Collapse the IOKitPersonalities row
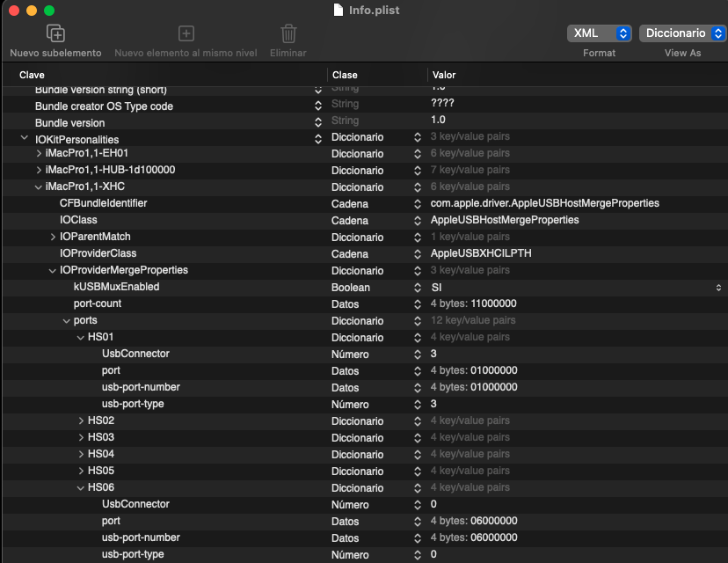728x563 pixels. tap(24, 138)
